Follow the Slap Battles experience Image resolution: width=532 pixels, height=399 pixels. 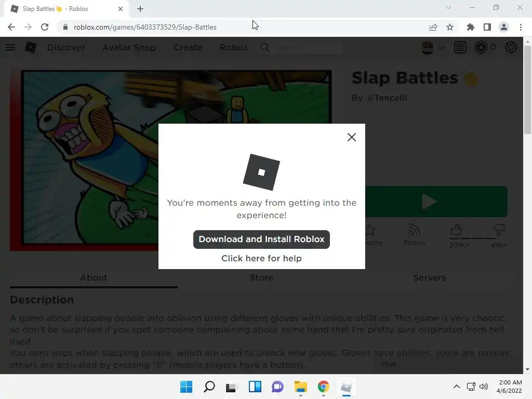[414, 235]
